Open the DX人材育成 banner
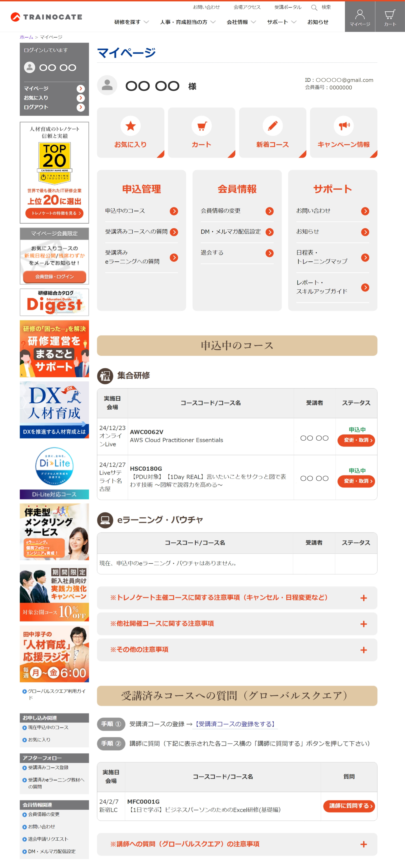The height and width of the screenshot is (868, 405). (54, 410)
